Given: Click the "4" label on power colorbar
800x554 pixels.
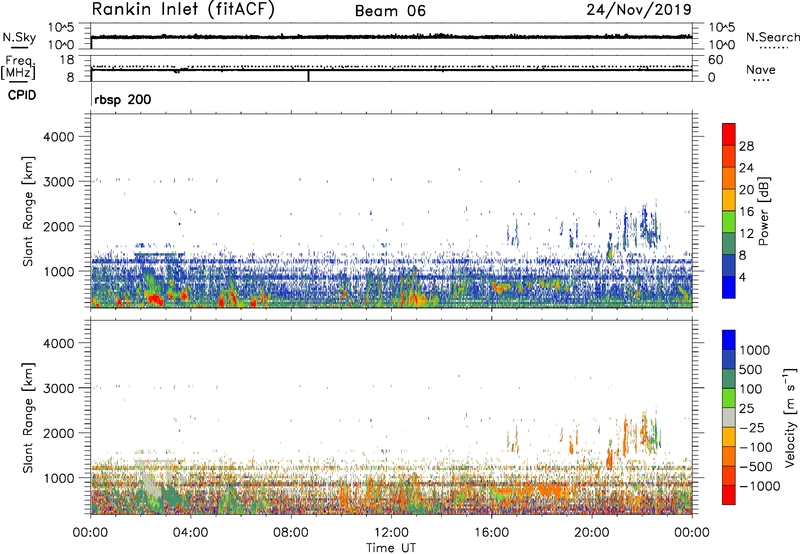Looking at the screenshot, I should click(x=743, y=277).
